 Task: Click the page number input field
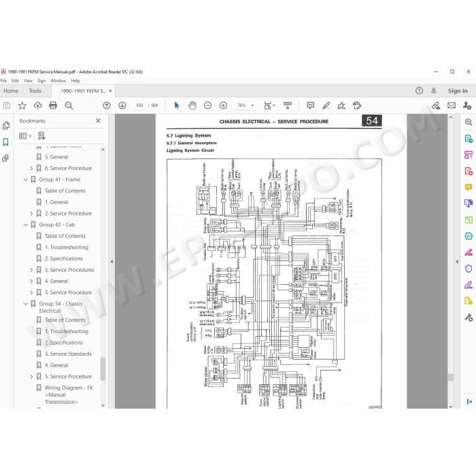[139, 105]
